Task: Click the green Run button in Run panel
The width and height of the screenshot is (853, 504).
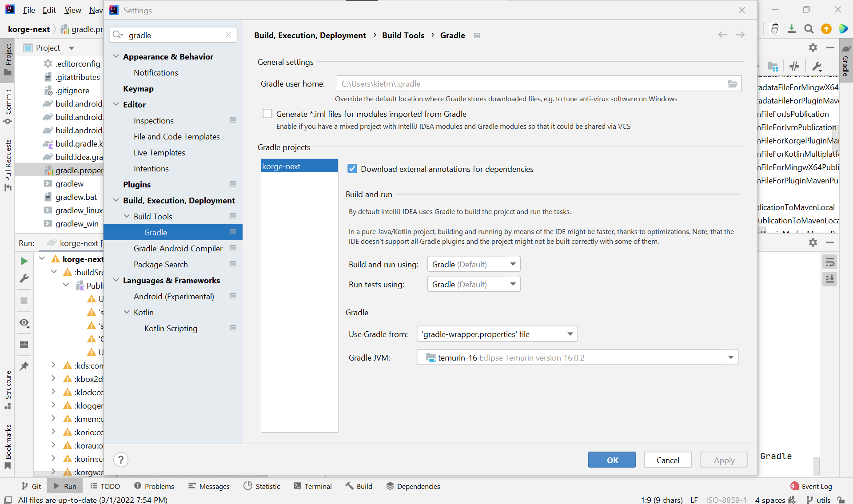Action: pos(24,261)
